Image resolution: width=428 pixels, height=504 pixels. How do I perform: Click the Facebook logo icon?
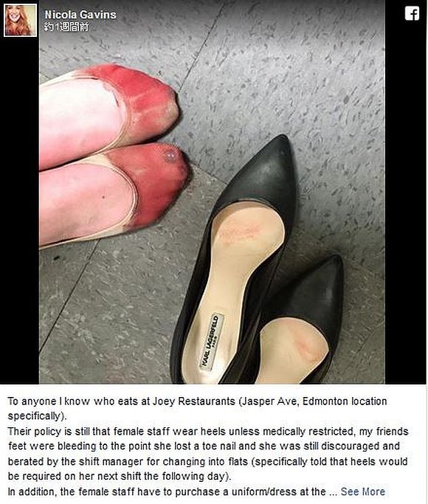tap(412, 14)
